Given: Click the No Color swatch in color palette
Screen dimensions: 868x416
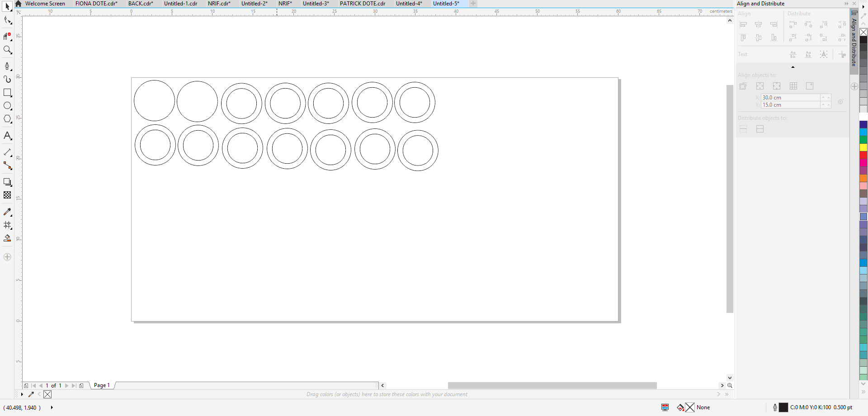Looking at the screenshot, I should coord(863,32).
